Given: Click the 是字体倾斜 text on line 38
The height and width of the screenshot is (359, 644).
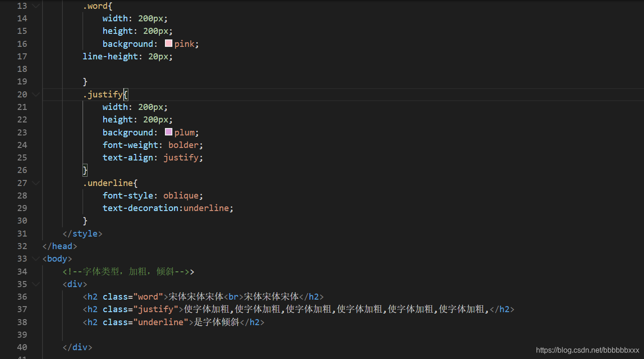Looking at the screenshot, I should point(216,322).
